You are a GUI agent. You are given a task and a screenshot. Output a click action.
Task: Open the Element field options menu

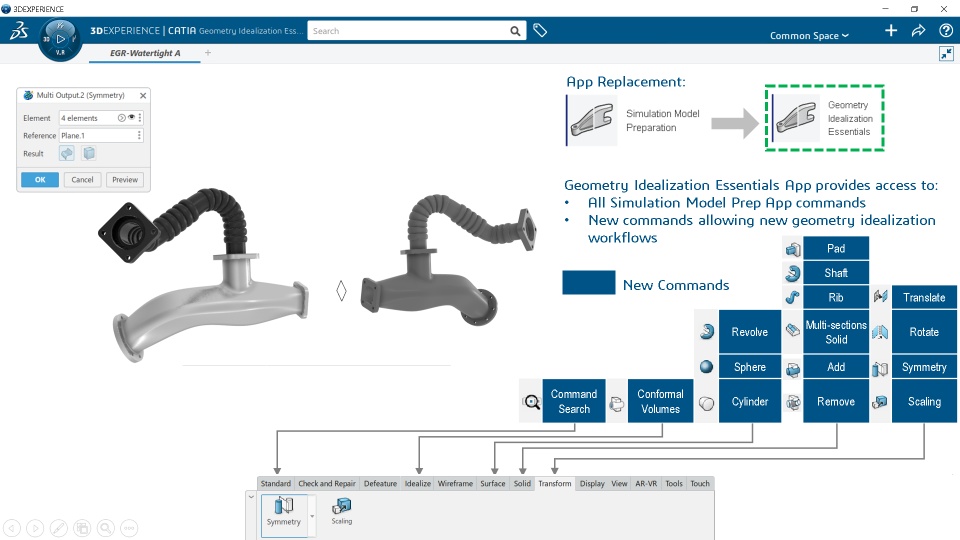(140, 118)
